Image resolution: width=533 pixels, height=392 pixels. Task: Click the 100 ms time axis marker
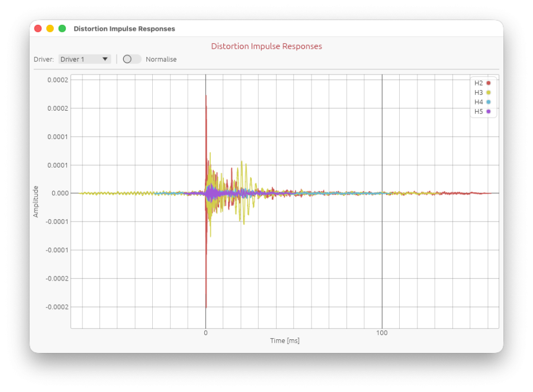point(382,333)
